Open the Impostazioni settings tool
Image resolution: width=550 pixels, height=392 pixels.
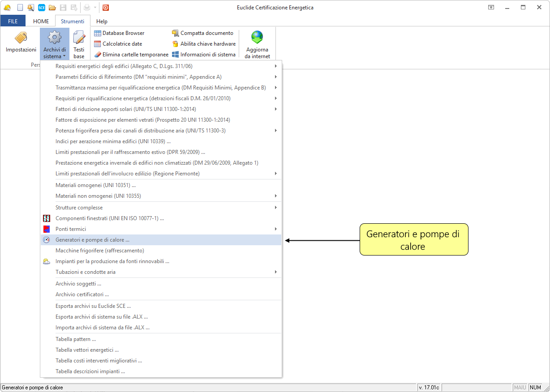(x=21, y=43)
